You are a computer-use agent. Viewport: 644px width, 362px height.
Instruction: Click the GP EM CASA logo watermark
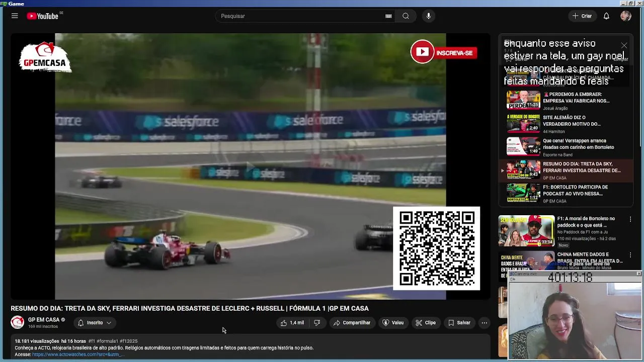45,57
